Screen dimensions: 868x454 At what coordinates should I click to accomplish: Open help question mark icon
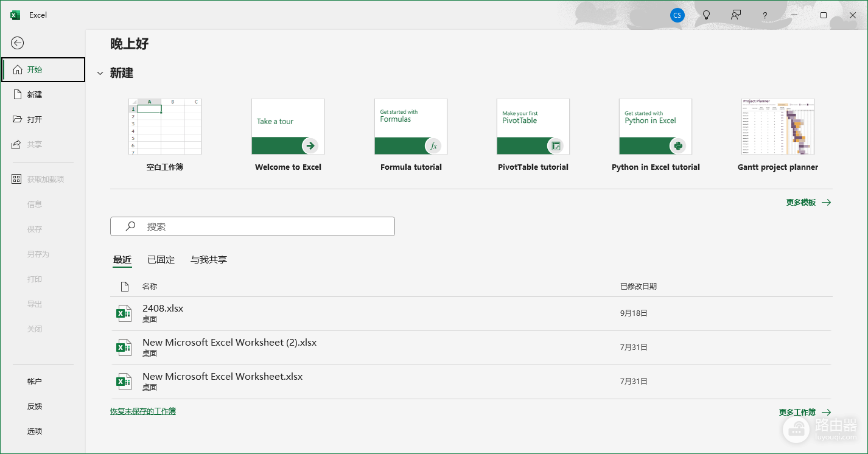[765, 16]
